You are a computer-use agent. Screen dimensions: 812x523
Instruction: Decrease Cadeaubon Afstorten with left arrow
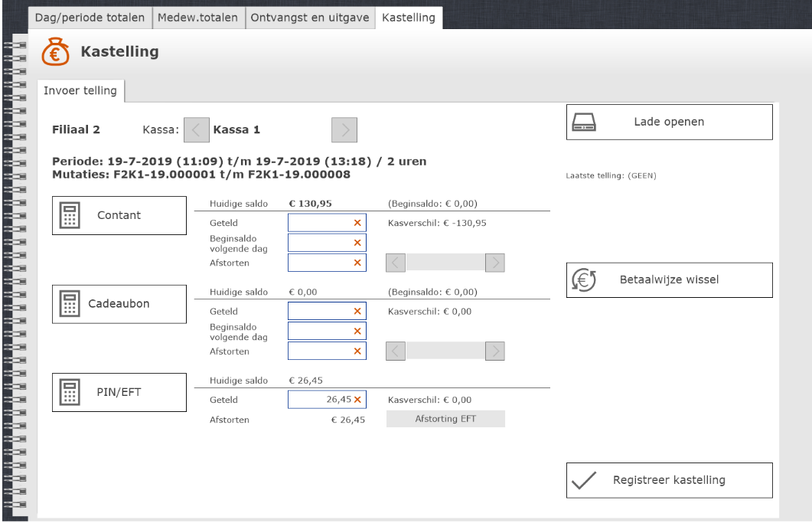click(x=396, y=351)
